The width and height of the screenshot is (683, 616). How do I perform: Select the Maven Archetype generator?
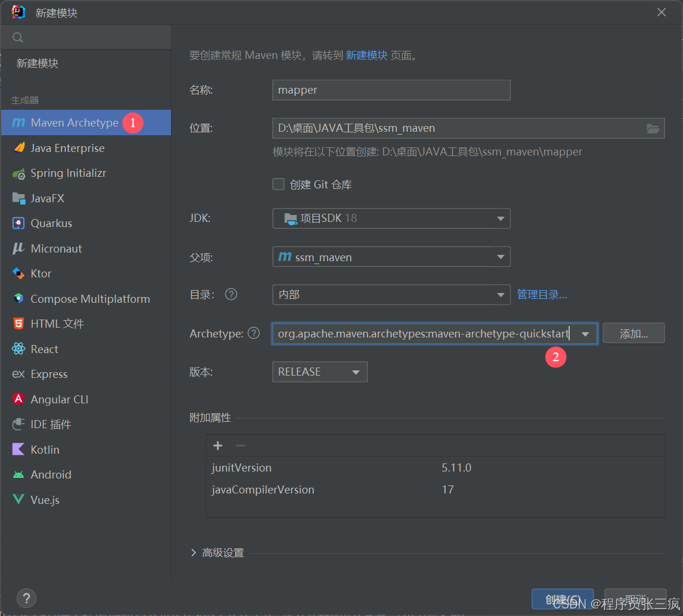[86, 123]
